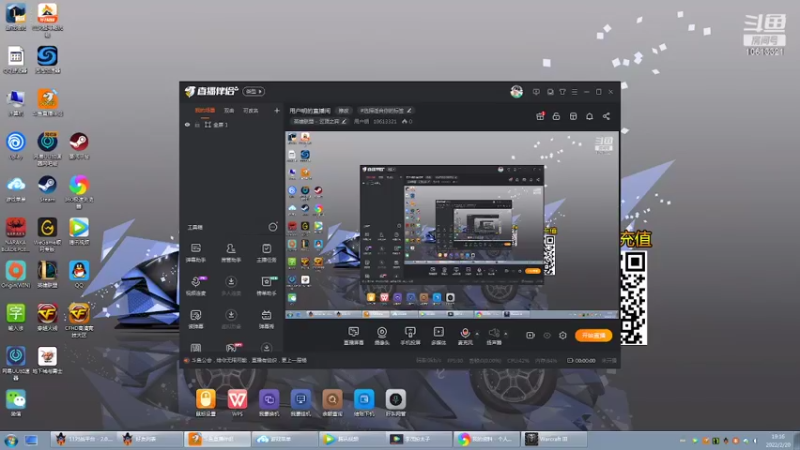Add a 手机投屏 phone mirroring source
Viewport: 800px width, 450px height.
tap(410, 335)
